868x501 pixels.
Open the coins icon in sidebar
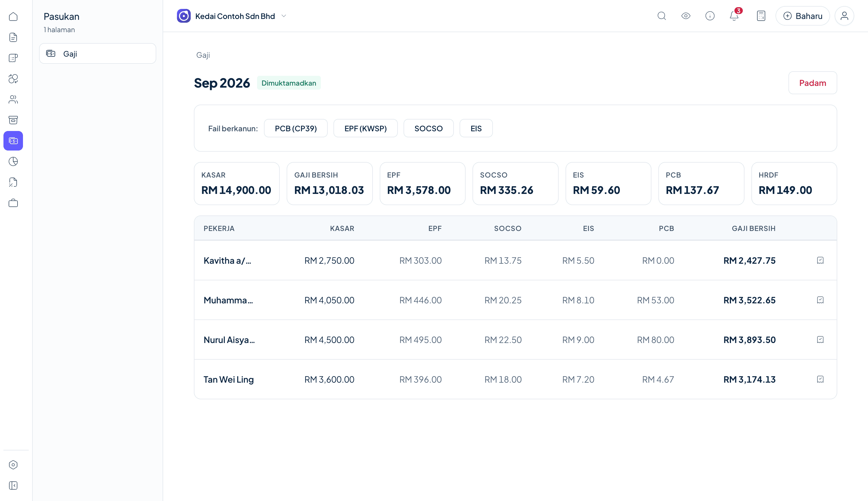13,79
